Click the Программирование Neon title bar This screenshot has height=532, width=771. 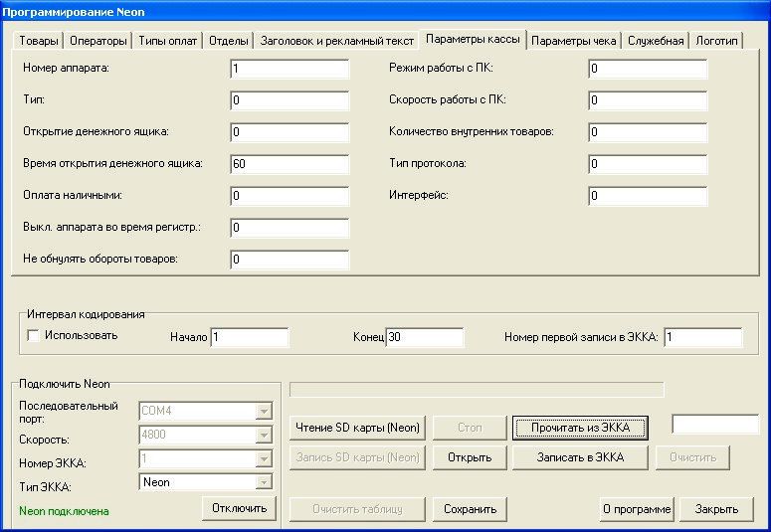point(386,11)
